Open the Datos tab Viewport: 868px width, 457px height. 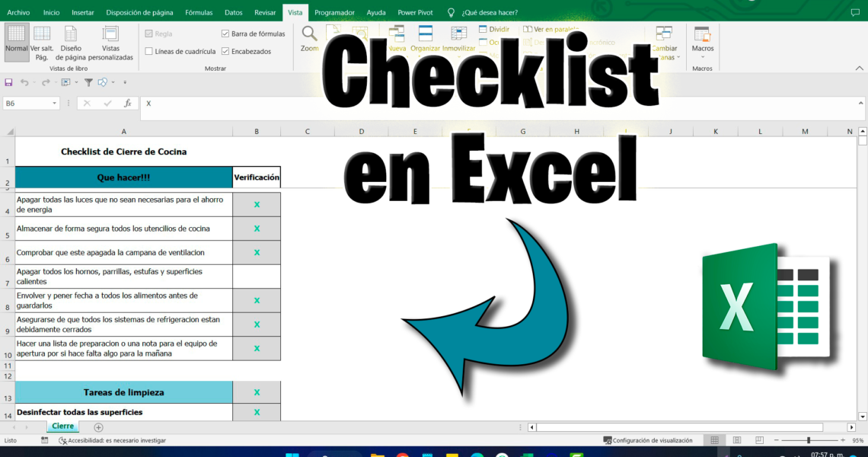234,12
